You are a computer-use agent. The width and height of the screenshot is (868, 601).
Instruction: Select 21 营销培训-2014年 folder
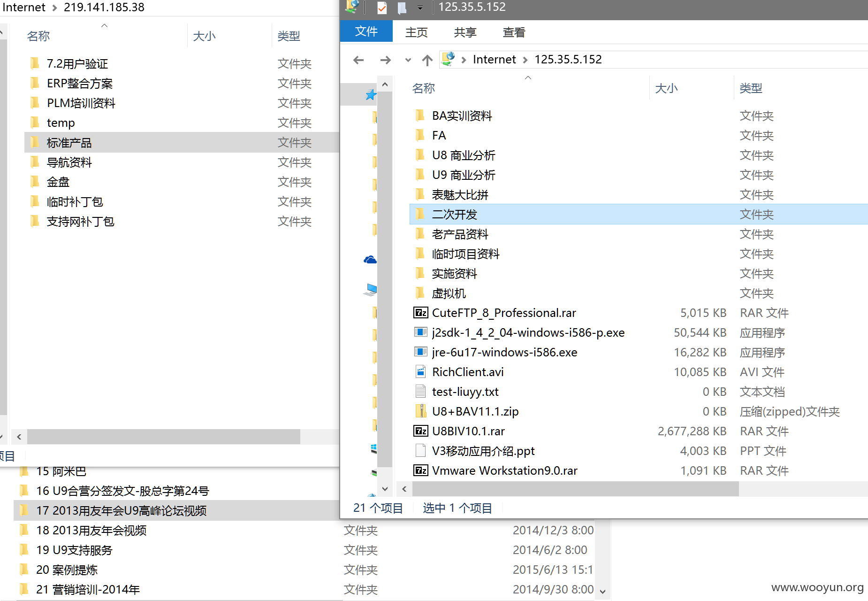point(88,590)
